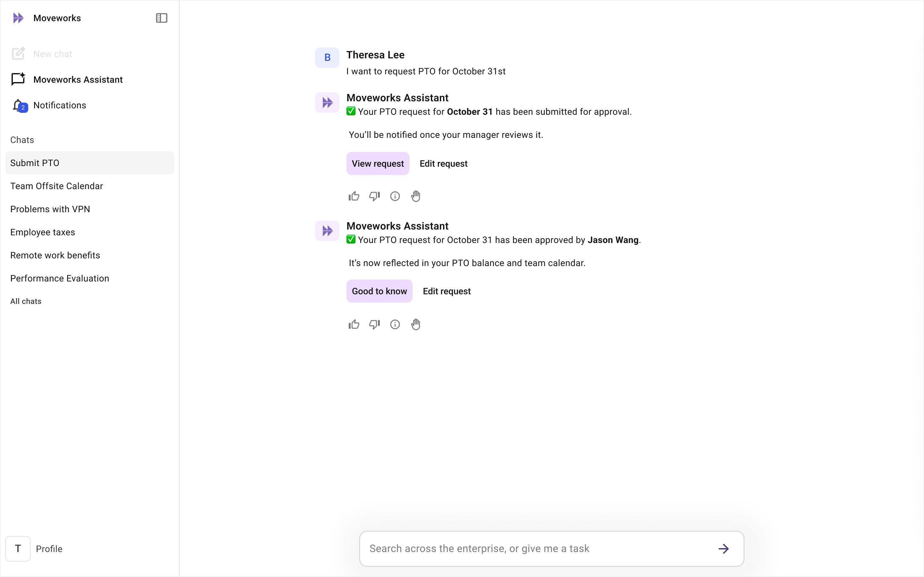
Task: Open info icon on approved message
Action: 395,324
